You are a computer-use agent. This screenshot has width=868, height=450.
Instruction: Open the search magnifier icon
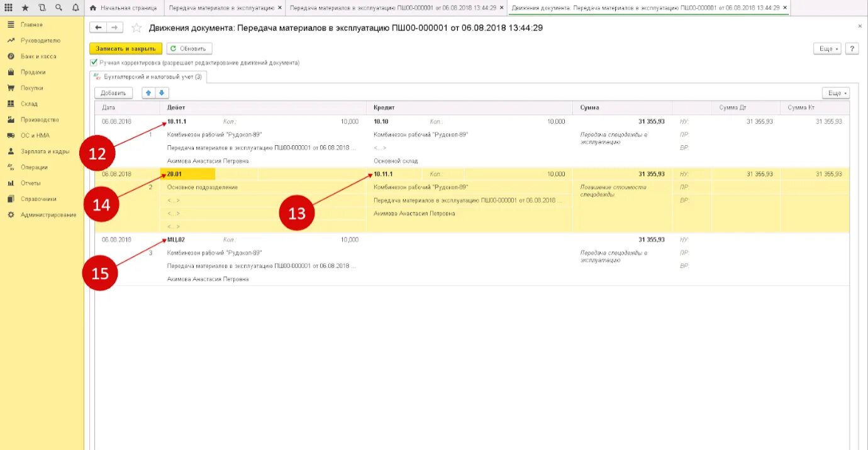click(58, 8)
